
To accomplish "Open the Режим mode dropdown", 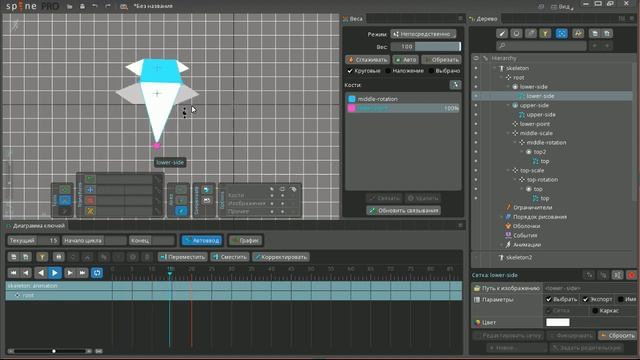I will pyautogui.click(x=423, y=34).
